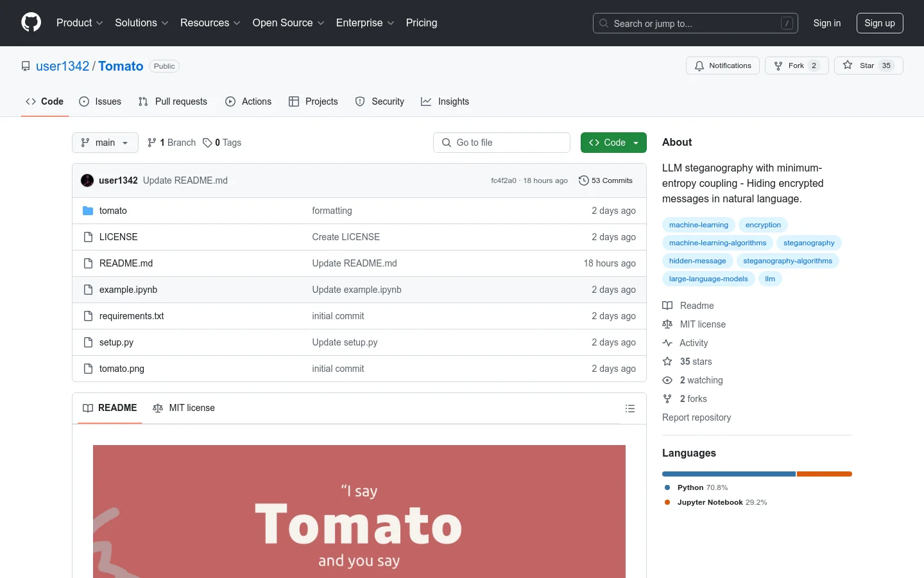Screen dimensions: 924x578
Task: Open the Product menu dropdown
Action: pos(79,23)
